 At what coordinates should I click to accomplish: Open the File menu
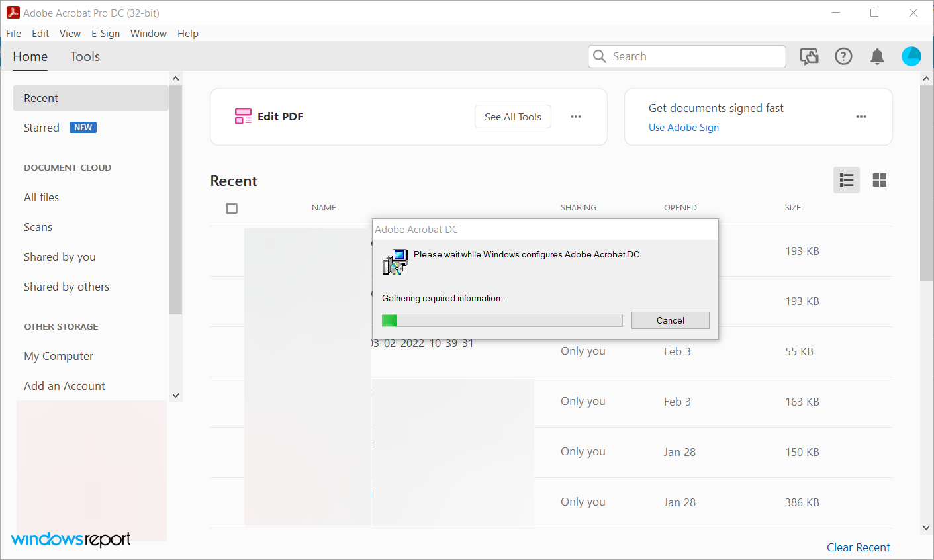(x=13, y=34)
